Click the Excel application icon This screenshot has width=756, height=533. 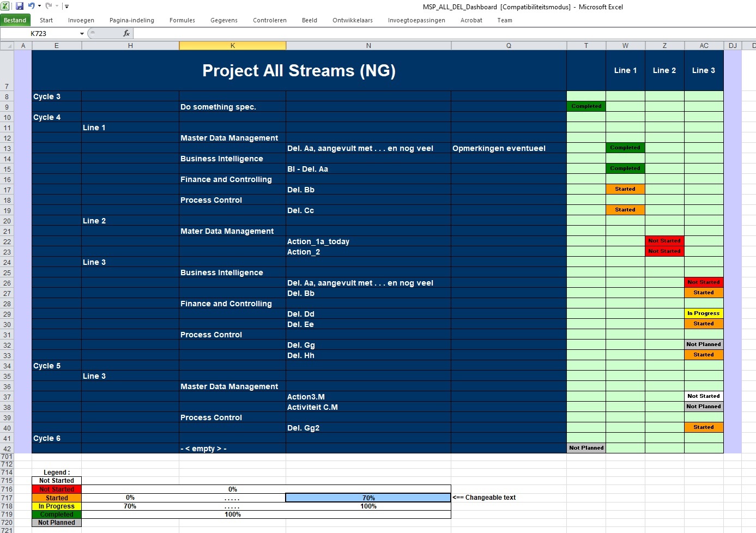tap(5, 7)
